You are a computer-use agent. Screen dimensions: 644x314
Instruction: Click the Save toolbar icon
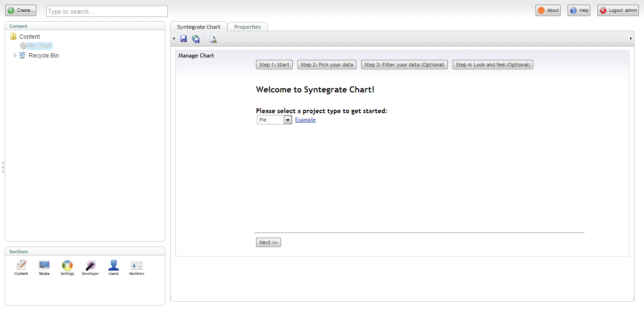click(183, 39)
